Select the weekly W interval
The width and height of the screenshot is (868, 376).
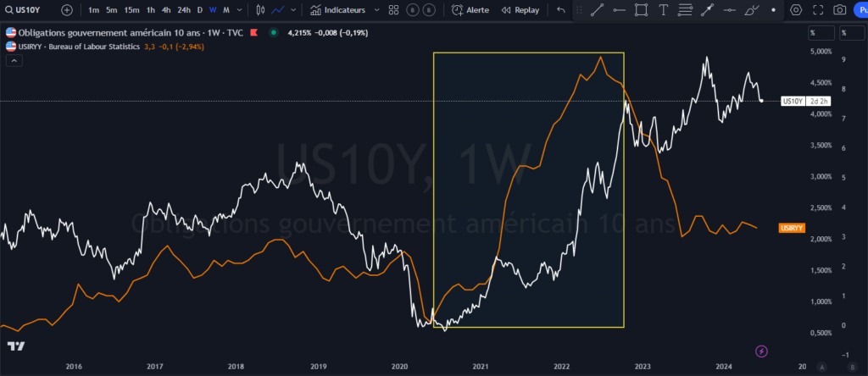click(x=213, y=10)
